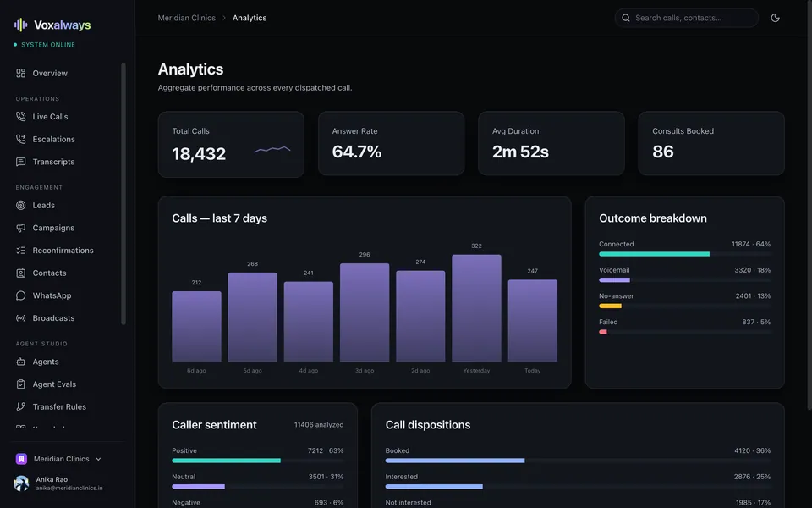Click the Live Calls phone icon

pos(20,117)
